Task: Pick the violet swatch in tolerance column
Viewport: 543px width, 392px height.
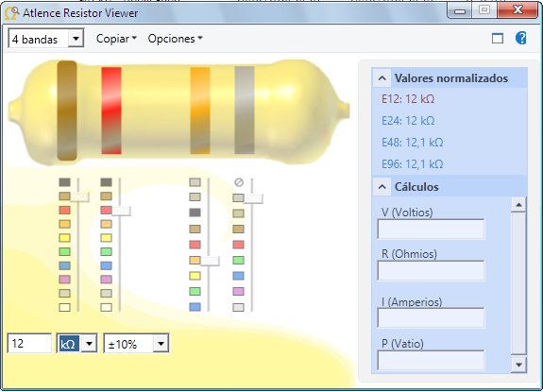Action: point(238,291)
